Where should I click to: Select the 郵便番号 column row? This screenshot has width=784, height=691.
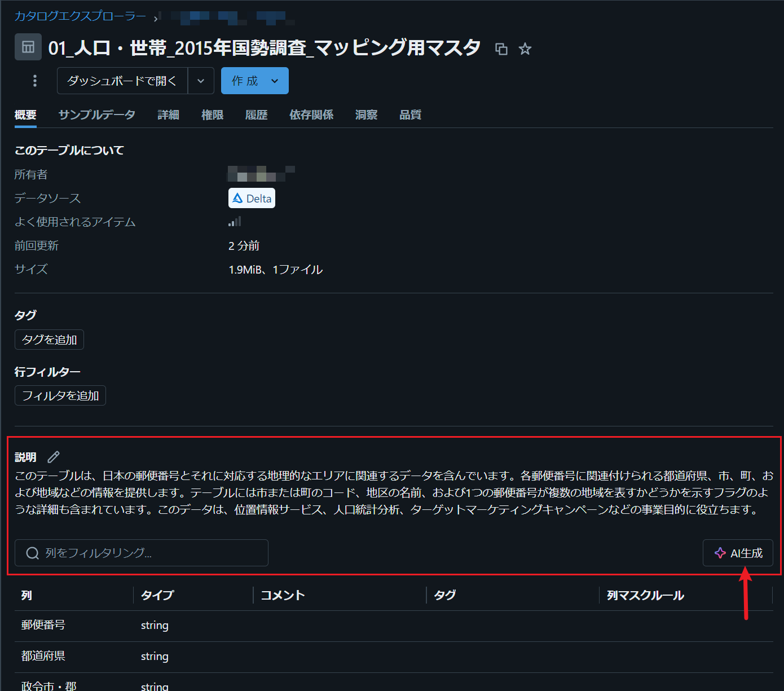394,625
